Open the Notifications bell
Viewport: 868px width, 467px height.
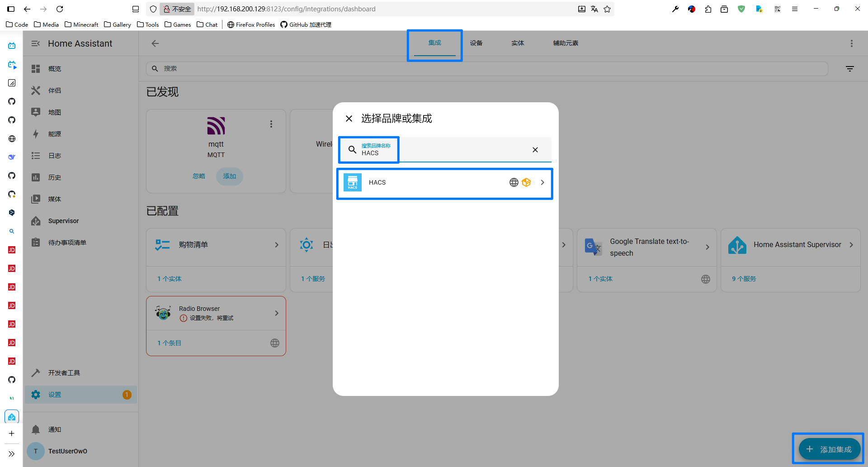36,429
